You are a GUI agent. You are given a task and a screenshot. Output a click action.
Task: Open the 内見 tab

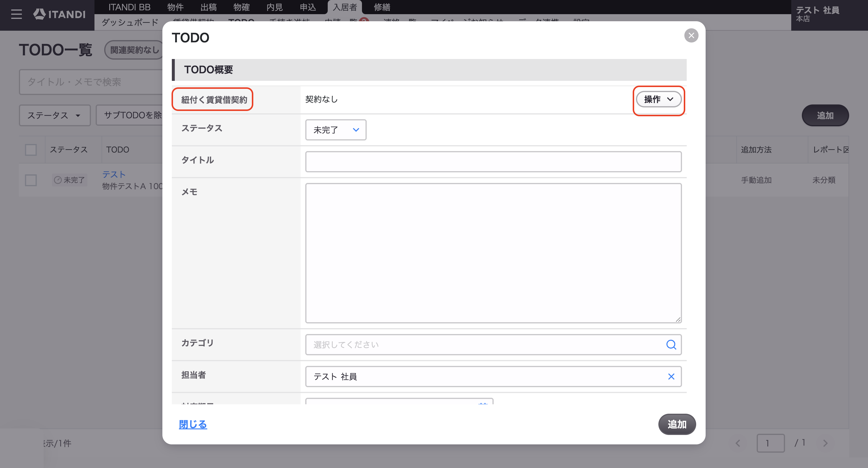pyautogui.click(x=275, y=7)
